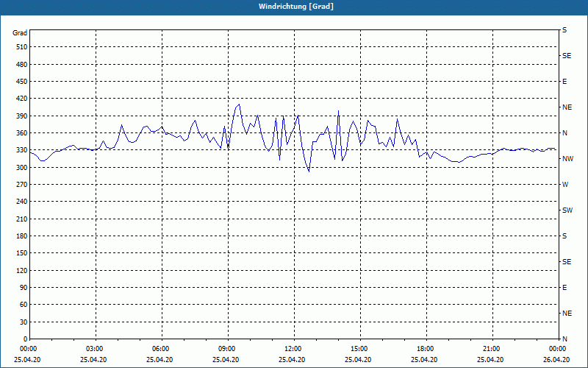Click the 180 tick label
Image resolution: width=588 pixels, height=368 pixels.
click(x=22, y=236)
